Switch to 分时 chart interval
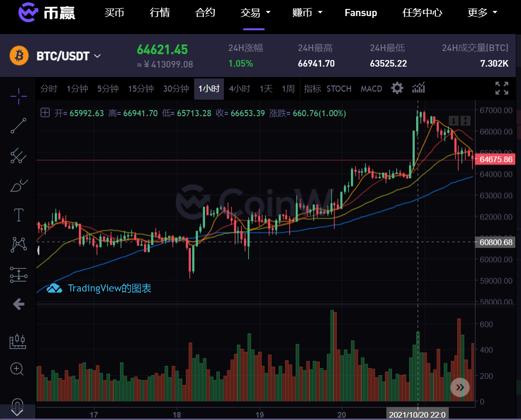521x420 pixels. (x=49, y=89)
